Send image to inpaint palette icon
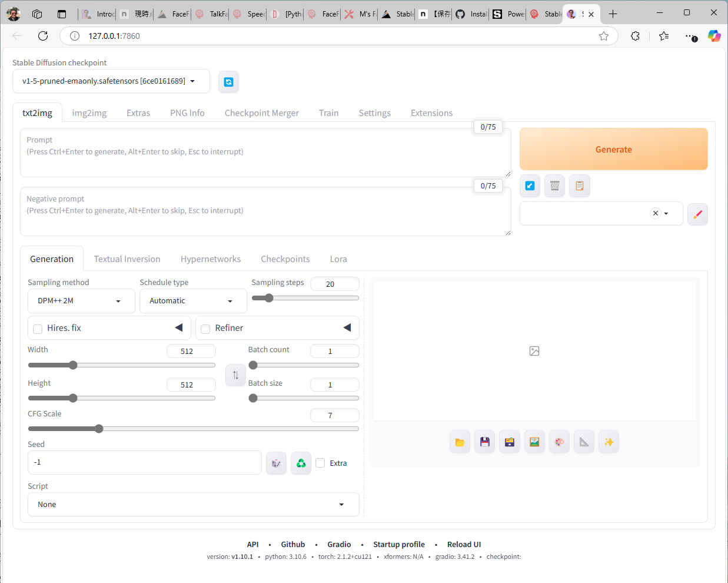The width and height of the screenshot is (728, 583). click(559, 442)
